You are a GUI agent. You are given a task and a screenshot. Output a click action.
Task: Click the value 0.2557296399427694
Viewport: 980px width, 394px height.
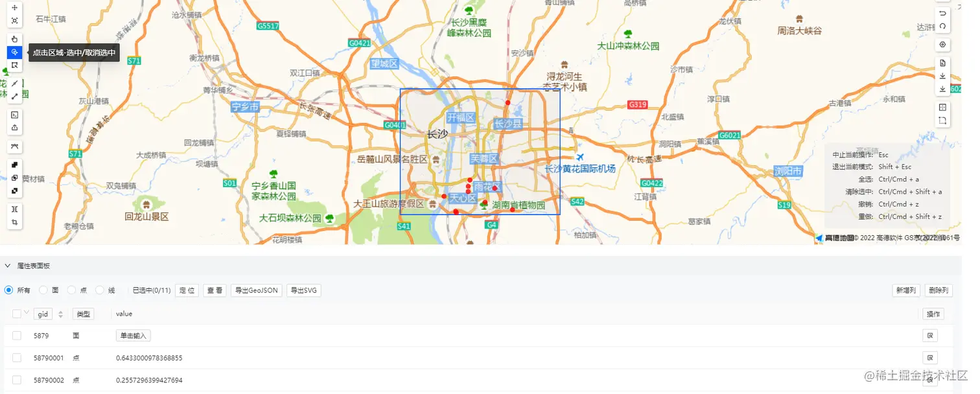(149, 380)
